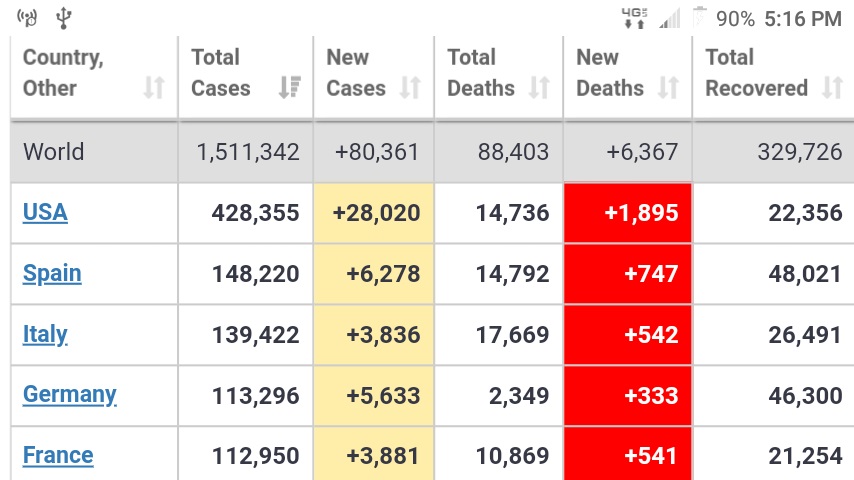Select the Total Deaths header label
The width and height of the screenshot is (854, 480).
click(x=481, y=72)
